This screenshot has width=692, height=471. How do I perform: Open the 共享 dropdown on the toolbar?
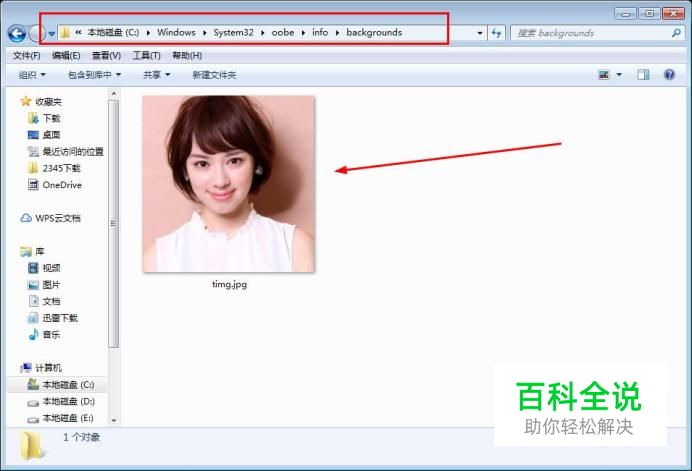157,75
